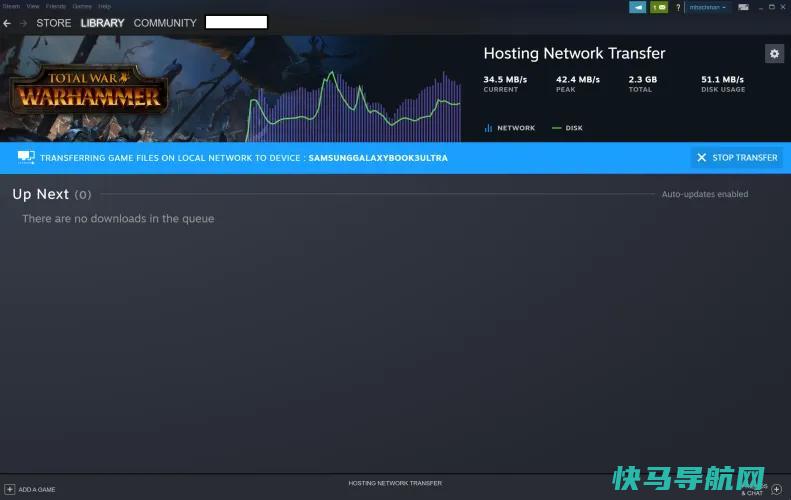The width and height of the screenshot is (791, 500).
Task: Click the 'Up Next' heading
Action: (40, 194)
